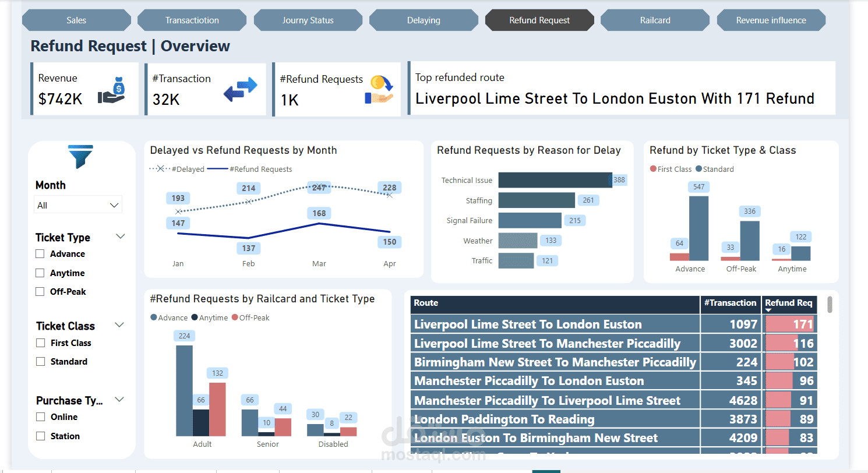
Task: Click the route table vertical scrollbar
Action: click(x=830, y=305)
